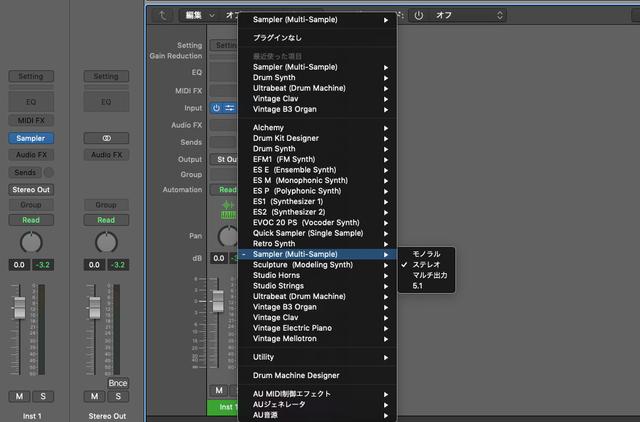
Task: Click the Audio FX slot on Stereo Out strip
Action: 107,155
